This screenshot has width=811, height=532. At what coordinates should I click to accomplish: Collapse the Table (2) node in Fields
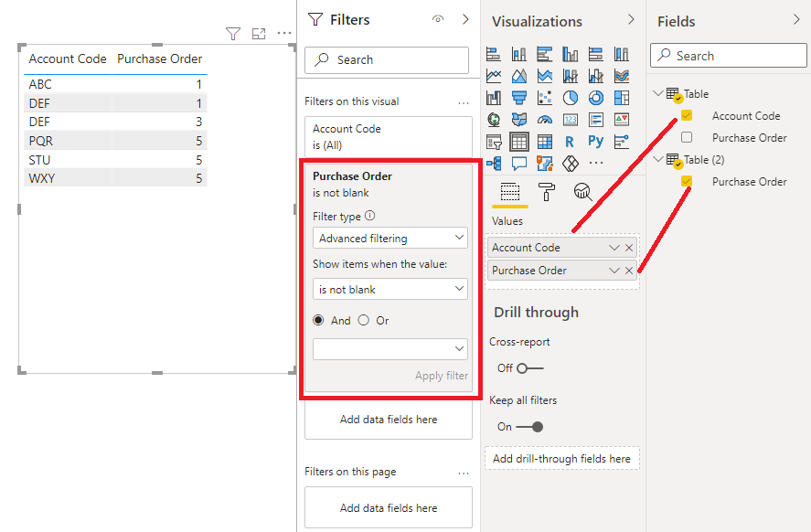(658, 159)
